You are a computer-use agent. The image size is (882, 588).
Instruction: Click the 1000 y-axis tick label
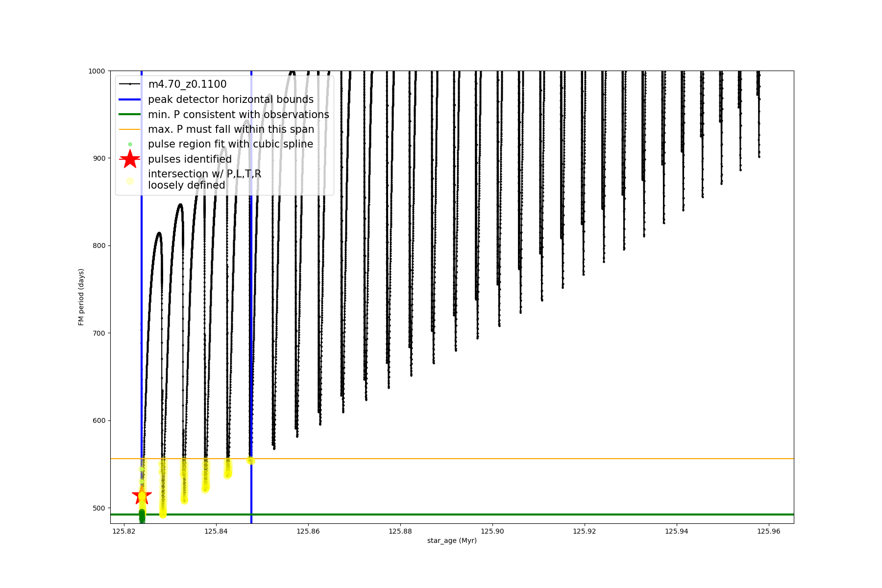97,71
